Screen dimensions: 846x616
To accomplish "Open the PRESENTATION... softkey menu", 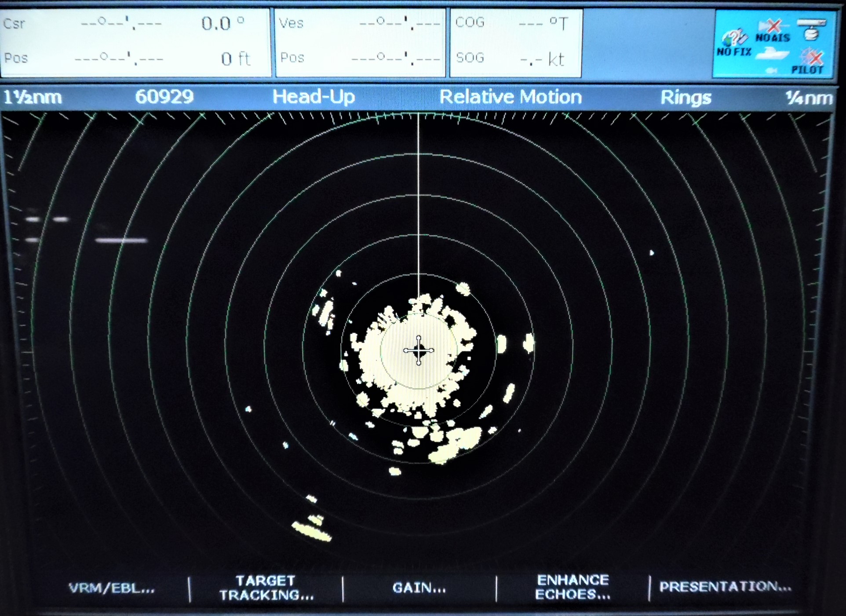I will point(725,587).
